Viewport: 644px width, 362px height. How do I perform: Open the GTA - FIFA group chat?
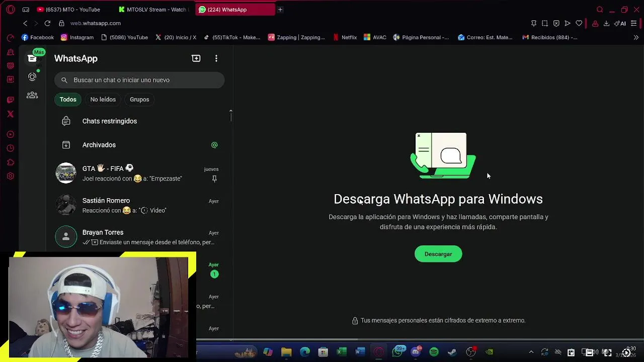coord(139,173)
